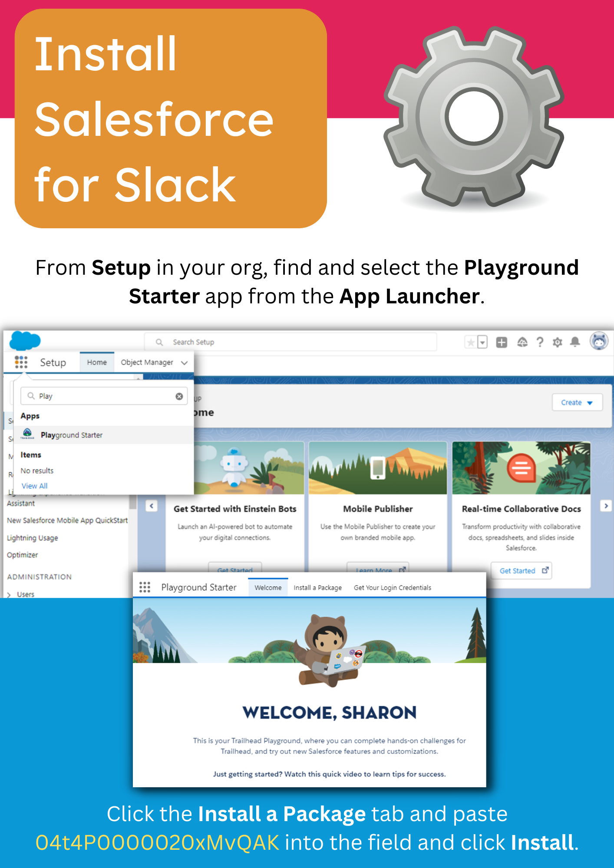Click Real-time Collaborative Docs card image

tap(521, 468)
